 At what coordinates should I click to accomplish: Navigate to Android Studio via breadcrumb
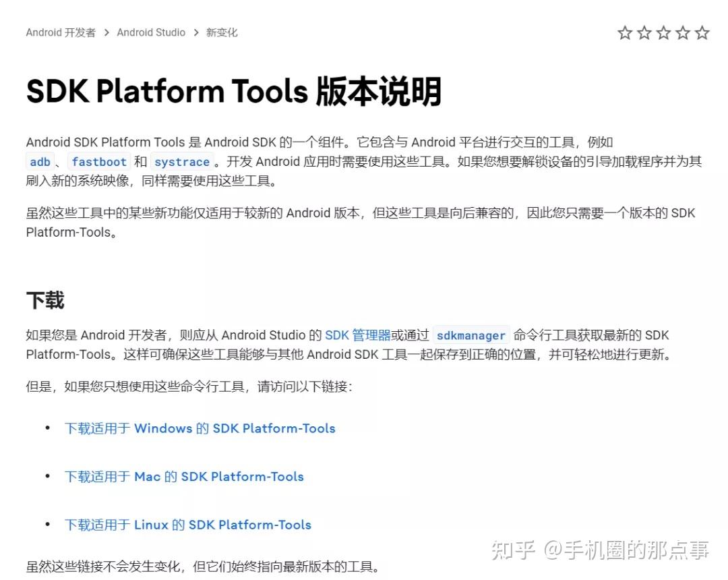pos(151,32)
